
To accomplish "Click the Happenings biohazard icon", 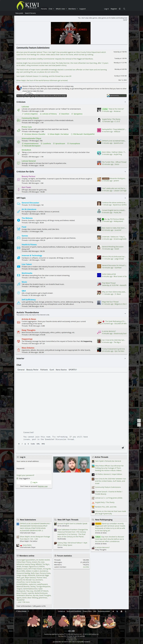I will [18, 341].
